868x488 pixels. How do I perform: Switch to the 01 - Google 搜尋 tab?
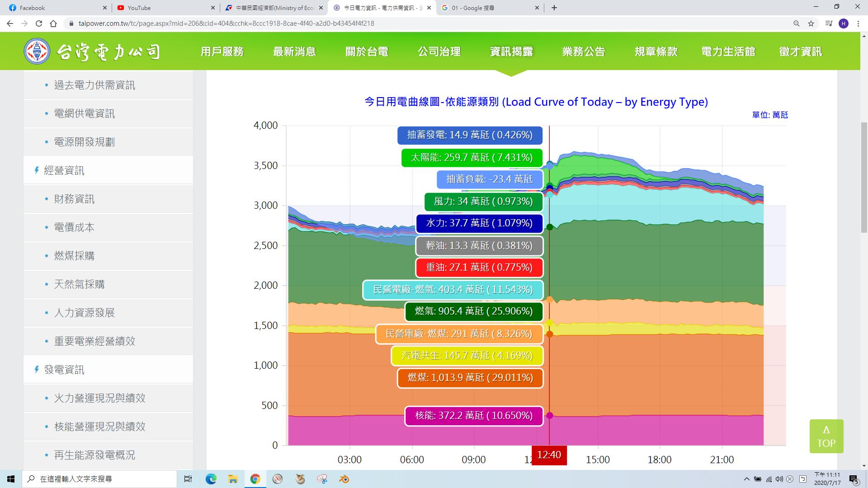tap(490, 8)
